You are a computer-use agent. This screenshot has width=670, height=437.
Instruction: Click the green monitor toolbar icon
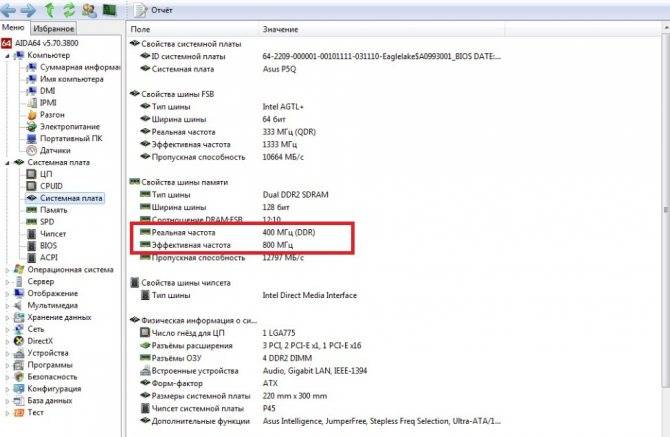(110, 10)
